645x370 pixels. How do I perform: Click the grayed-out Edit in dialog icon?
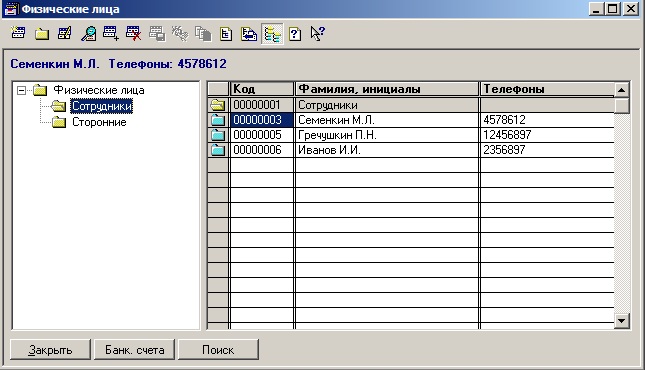[x=157, y=34]
